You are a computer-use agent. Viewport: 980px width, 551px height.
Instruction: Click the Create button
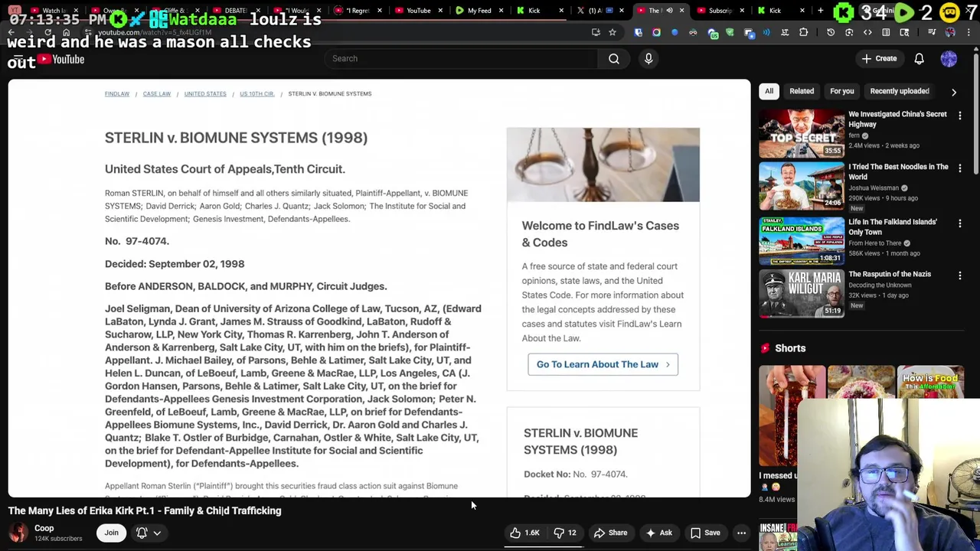pos(879,59)
